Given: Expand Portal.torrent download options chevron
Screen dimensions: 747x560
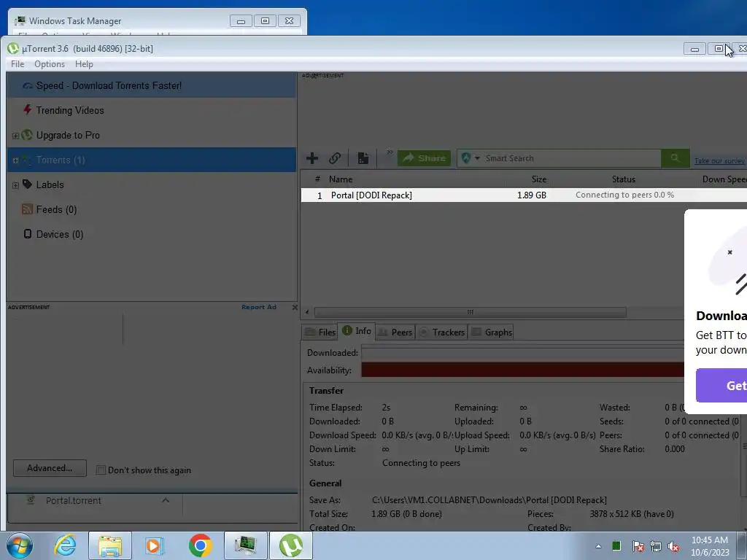Looking at the screenshot, I should 166,500.
